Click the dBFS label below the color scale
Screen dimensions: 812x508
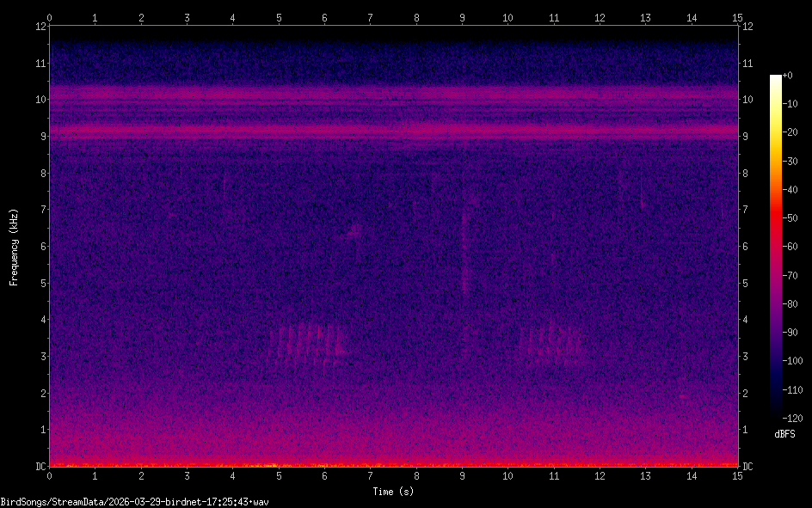click(784, 434)
